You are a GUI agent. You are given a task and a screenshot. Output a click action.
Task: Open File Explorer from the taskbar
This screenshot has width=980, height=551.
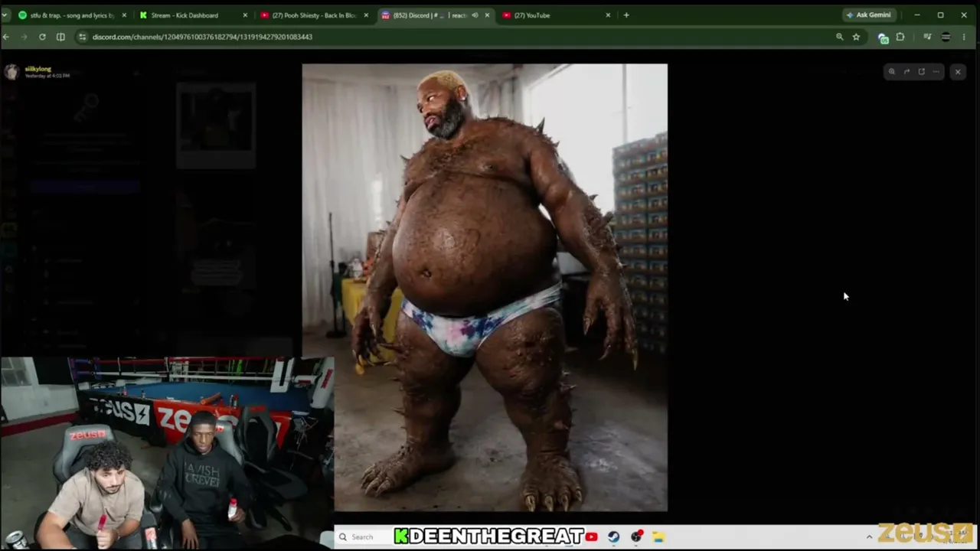click(658, 537)
